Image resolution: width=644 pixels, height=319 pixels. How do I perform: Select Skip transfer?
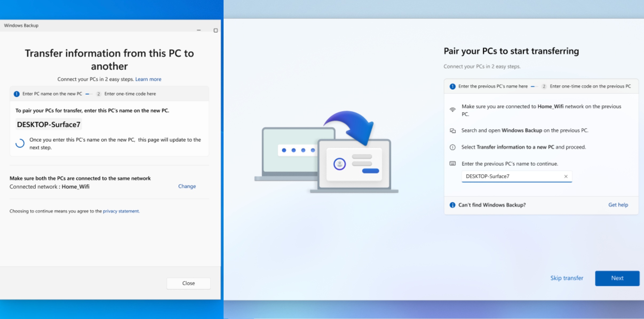click(x=566, y=278)
